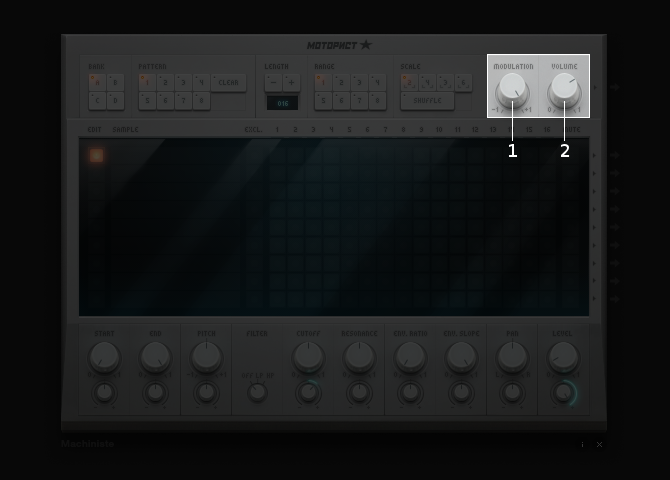The height and width of the screenshot is (480, 670).
Task: Click the Start knob
Action: (104, 357)
